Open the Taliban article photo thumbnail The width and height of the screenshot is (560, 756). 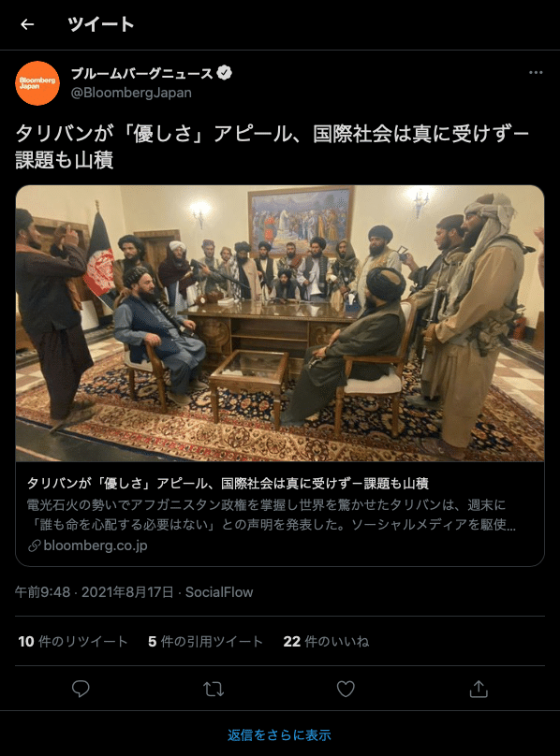pos(280,324)
